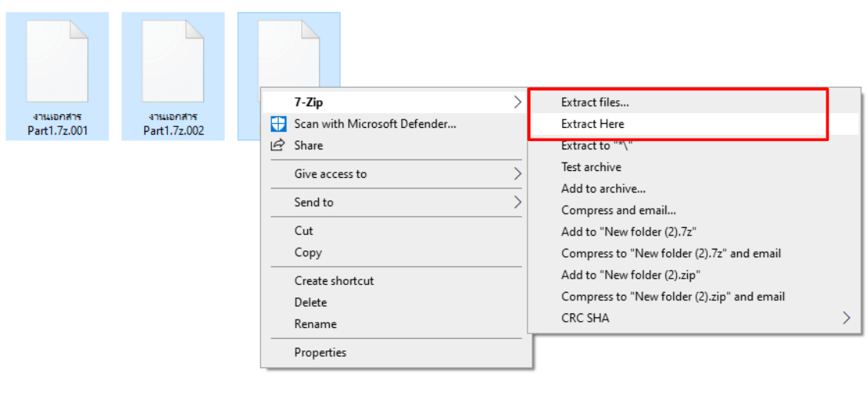This screenshot has width=868, height=402.
Task: Open the CRC SHA submenu arrow
Action: click(x=846, y=318)
